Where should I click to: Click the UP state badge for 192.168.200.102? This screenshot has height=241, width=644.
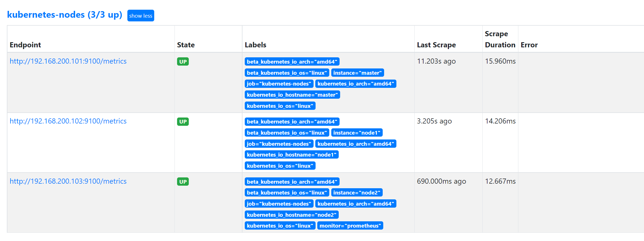tap(183, 121)
